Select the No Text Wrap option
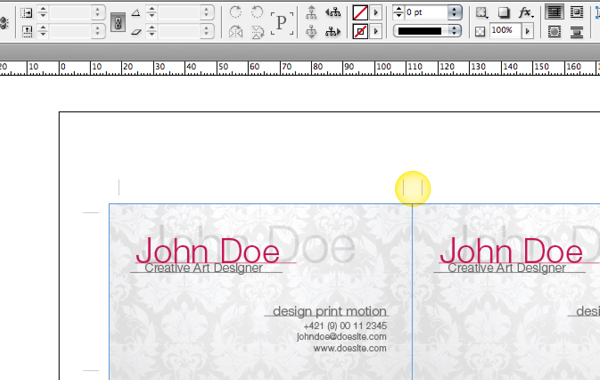This screenshot has width=600, height=380. click(x=554, y=13)
